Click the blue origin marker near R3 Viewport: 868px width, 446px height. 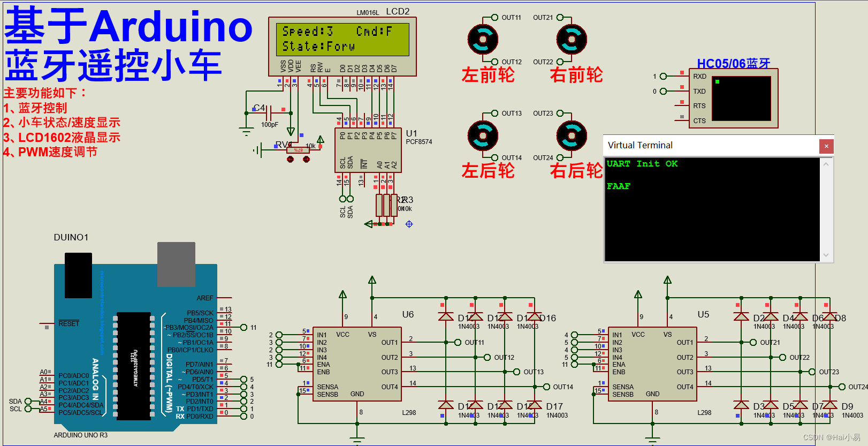pos(409,224)
